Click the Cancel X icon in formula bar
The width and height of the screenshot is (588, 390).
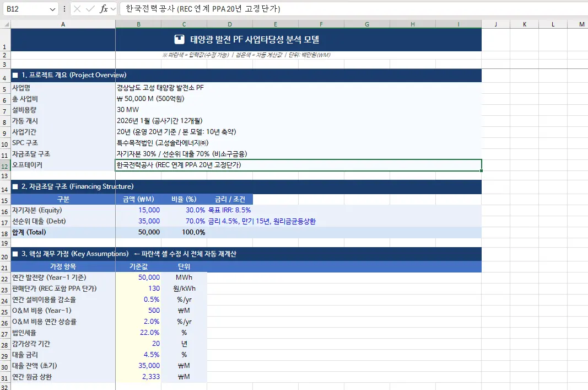coord(77,9)
